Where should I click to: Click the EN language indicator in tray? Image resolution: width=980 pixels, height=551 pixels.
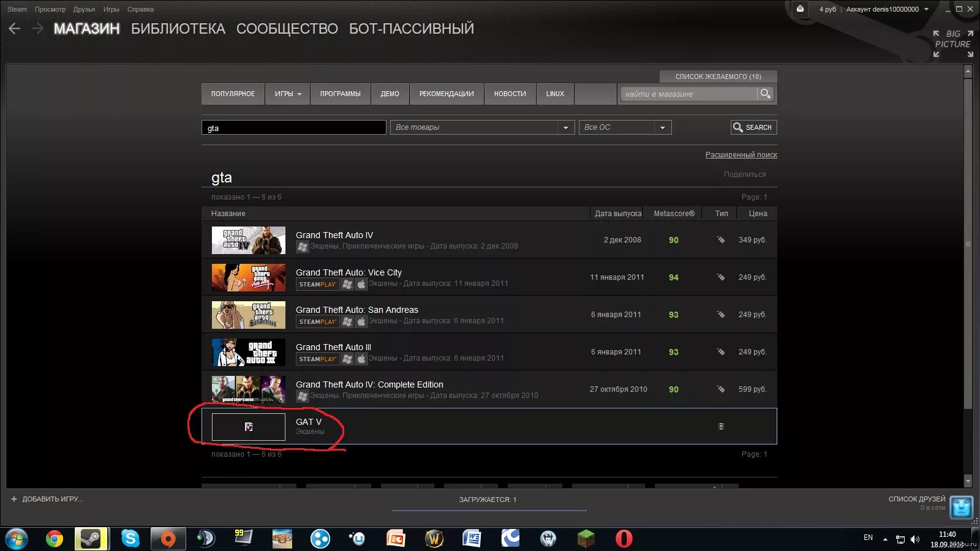tap(868, 538)
